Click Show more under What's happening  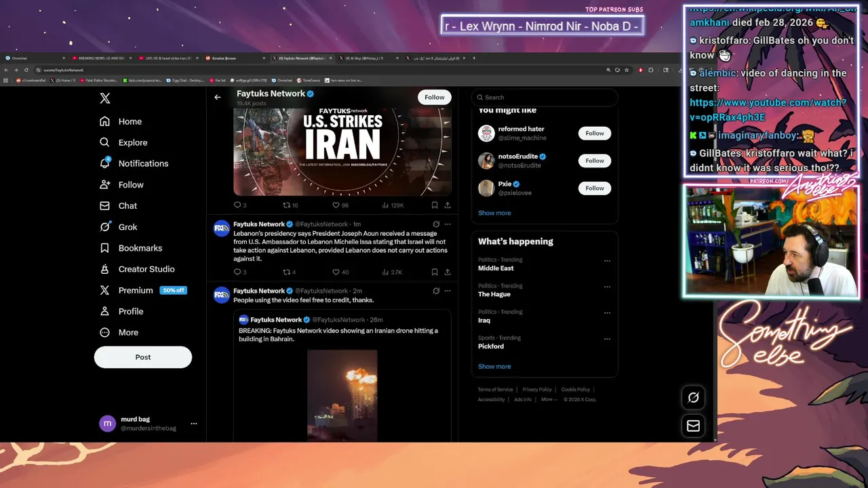point(494,366)
